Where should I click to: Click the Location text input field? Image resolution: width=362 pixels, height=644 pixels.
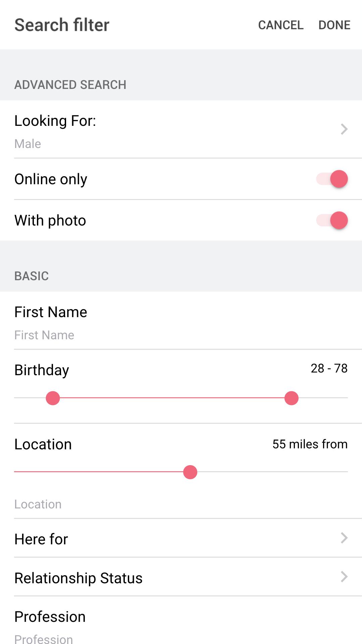(181, 504)
